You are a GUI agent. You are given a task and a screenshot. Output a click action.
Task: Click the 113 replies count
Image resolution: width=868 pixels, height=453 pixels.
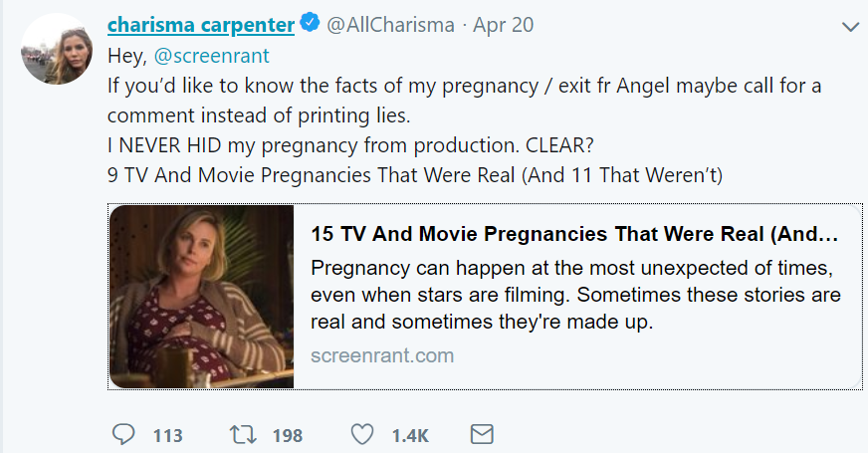167,436
